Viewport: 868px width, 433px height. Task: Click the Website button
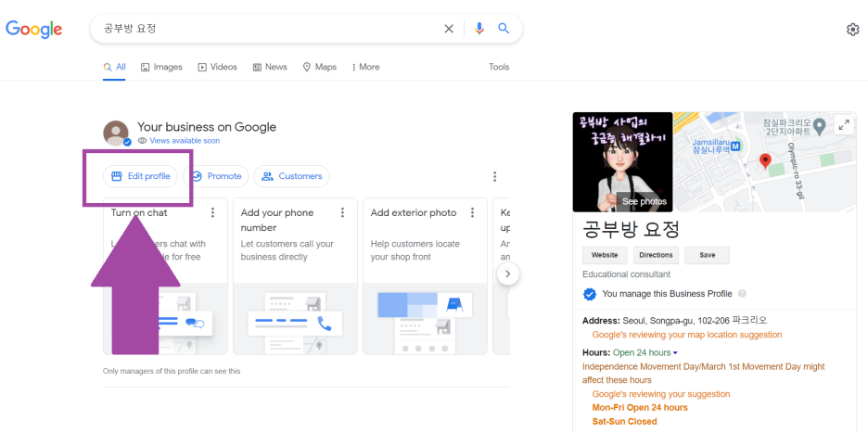pyautogui.click(x=605, y=255)
